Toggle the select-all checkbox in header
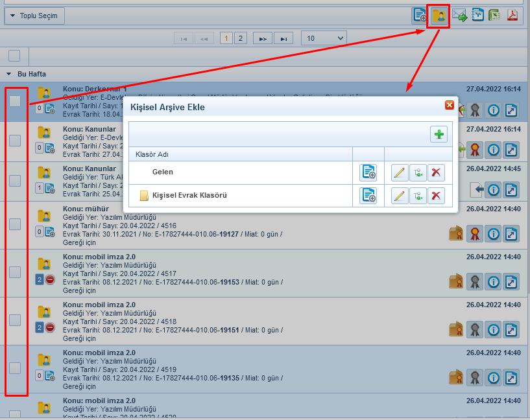The height and width of the screenshot is (420, 530). (14, 56)
